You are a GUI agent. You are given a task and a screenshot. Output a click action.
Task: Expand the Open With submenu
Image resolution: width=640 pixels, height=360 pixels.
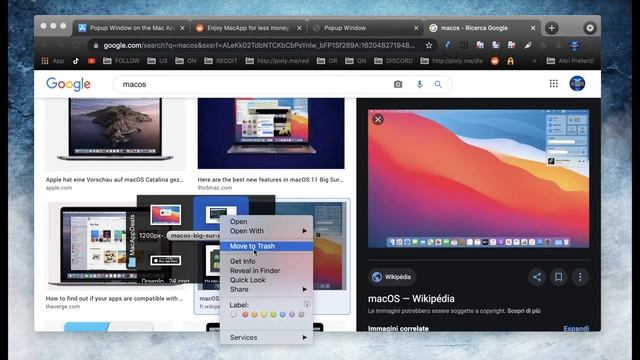(267, 231)
